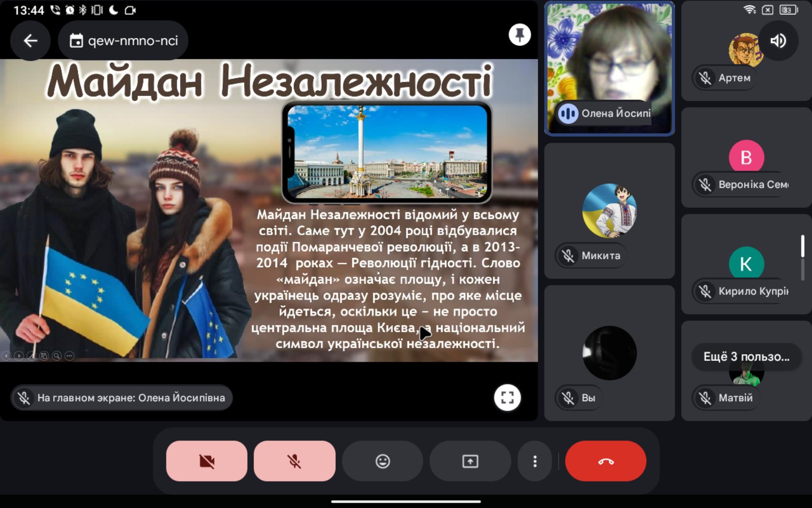Tap the muted mic icon beside Вероніка

pos(705,184)
